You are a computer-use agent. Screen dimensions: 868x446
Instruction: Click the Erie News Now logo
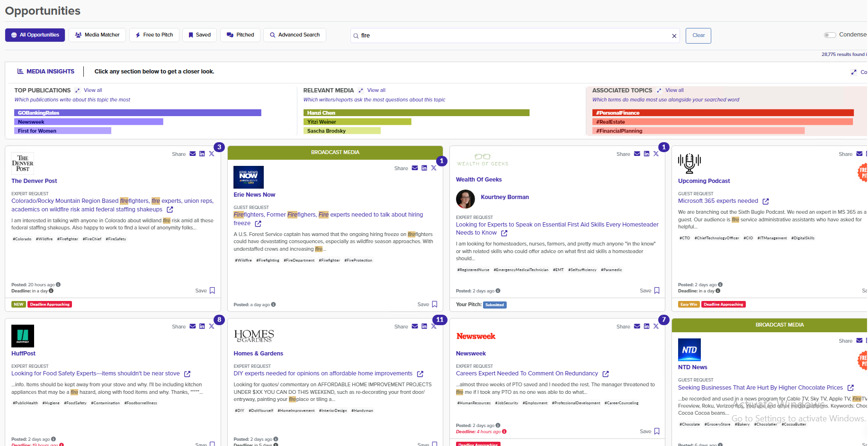(x=249, y=177)
